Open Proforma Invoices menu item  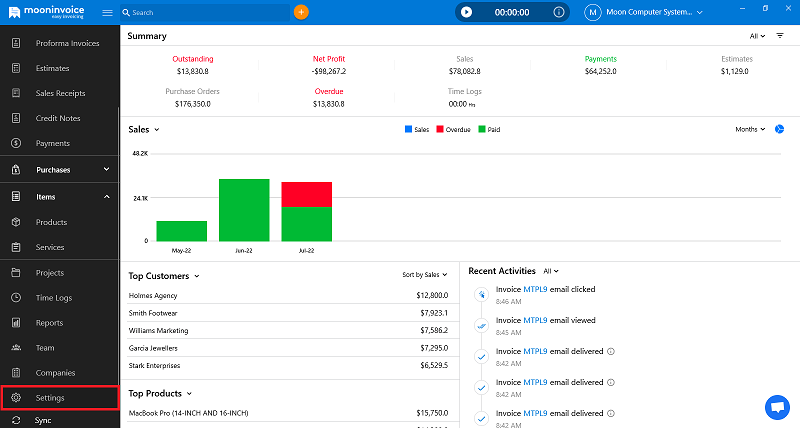(67, 43)
